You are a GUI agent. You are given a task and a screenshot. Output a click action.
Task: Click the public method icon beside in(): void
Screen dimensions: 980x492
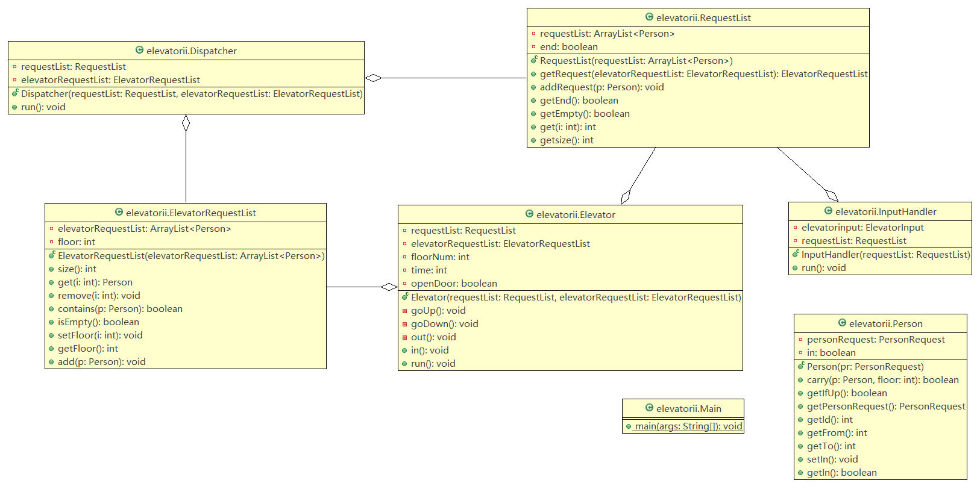click(x=405, y=350)
